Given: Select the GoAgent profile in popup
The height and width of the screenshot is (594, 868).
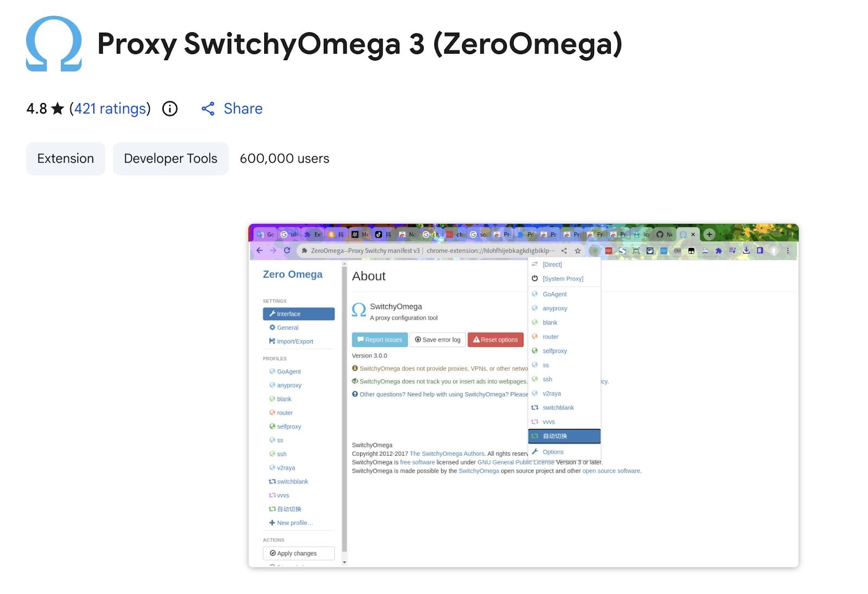Looking at the screenshot, I should pyautogui.click(x=554, y=294).
